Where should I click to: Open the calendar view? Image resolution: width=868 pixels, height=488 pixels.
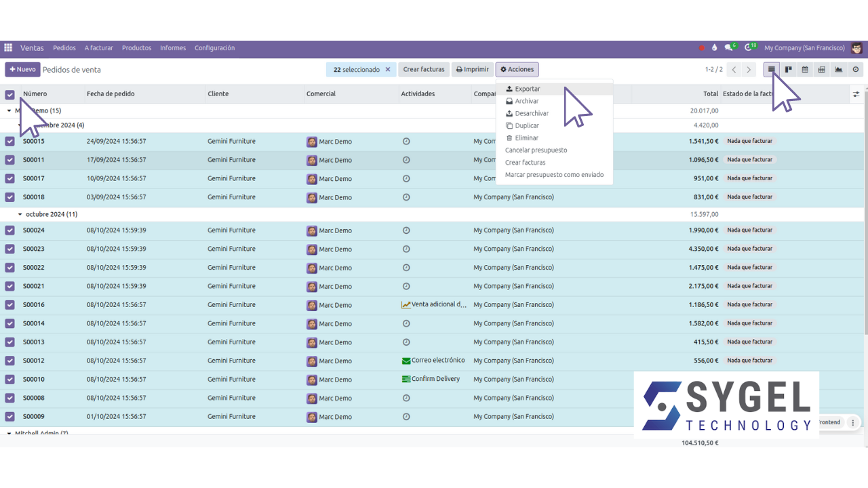(804, 69)
